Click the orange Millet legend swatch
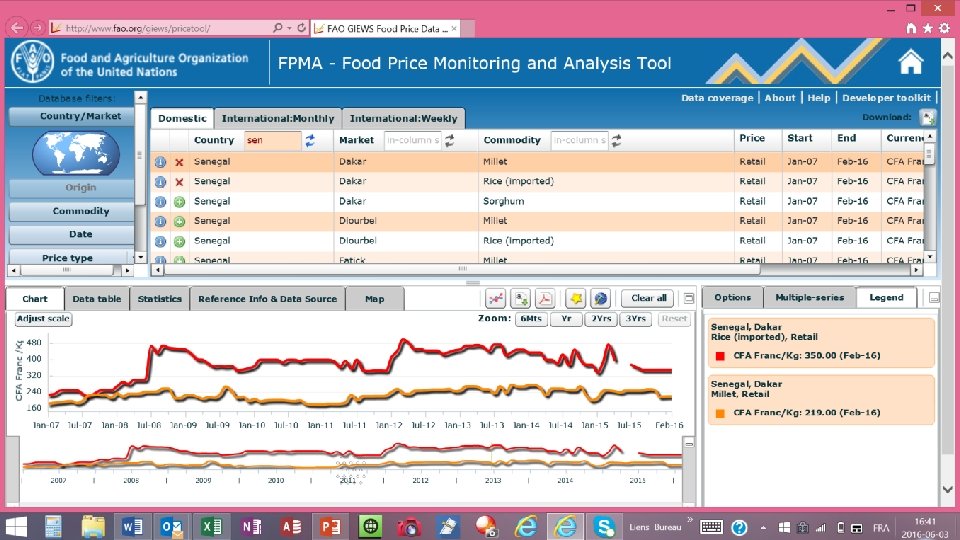960x540 pixels. click(720, 413)
